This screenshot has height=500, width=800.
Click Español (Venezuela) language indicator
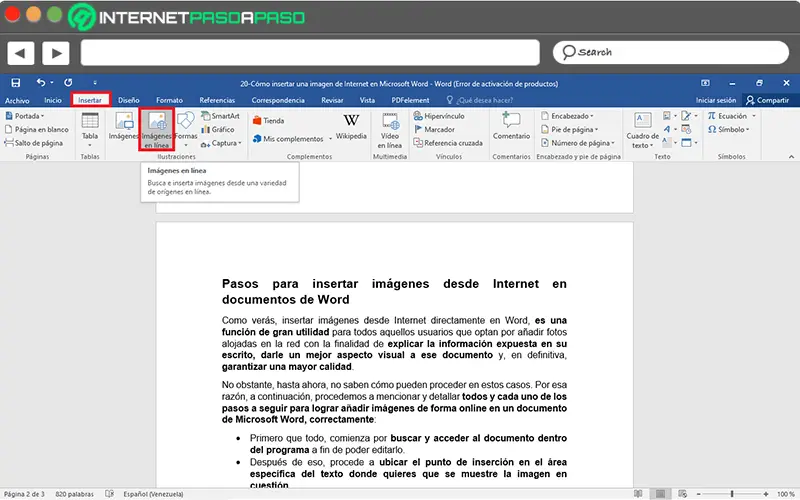pos(153,494)
